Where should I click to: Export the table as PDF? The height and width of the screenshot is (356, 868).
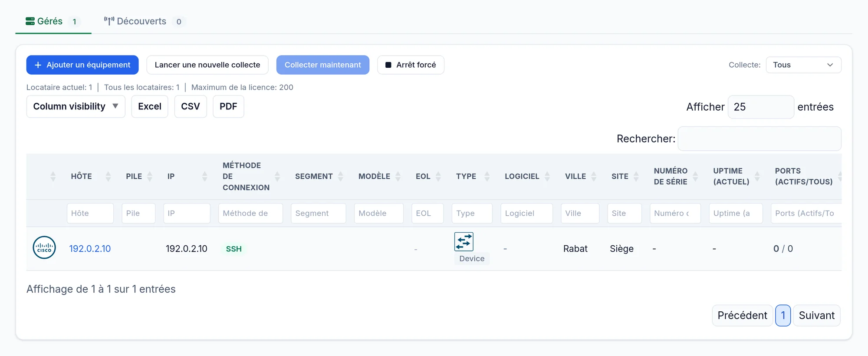(x=228, y=106)
